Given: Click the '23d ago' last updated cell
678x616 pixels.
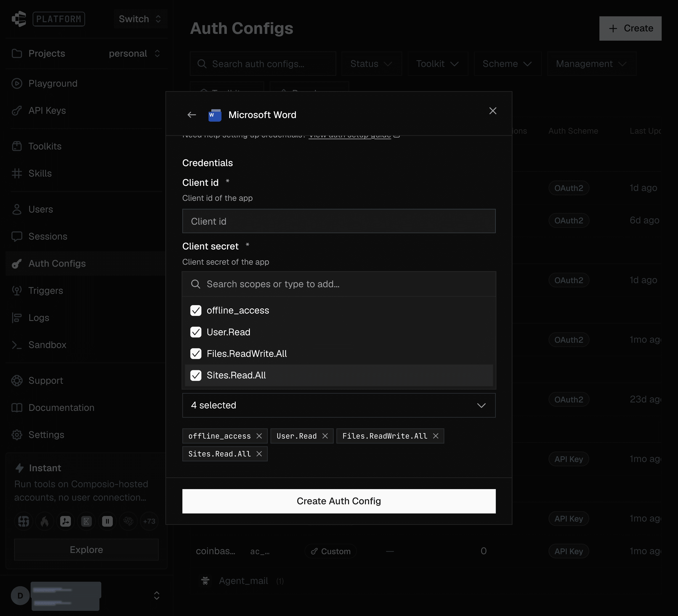Looking at the screenshot, I should coord(645,399).
